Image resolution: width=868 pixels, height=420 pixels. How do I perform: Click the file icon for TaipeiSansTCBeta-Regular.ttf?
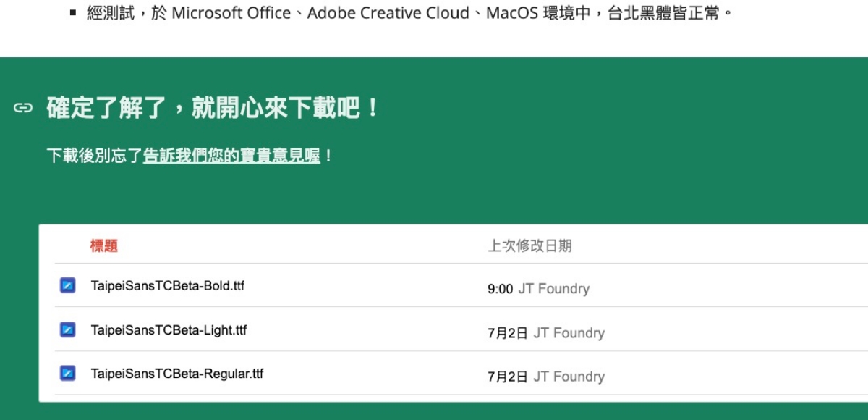pyautogui.click(x=67, y=374)
